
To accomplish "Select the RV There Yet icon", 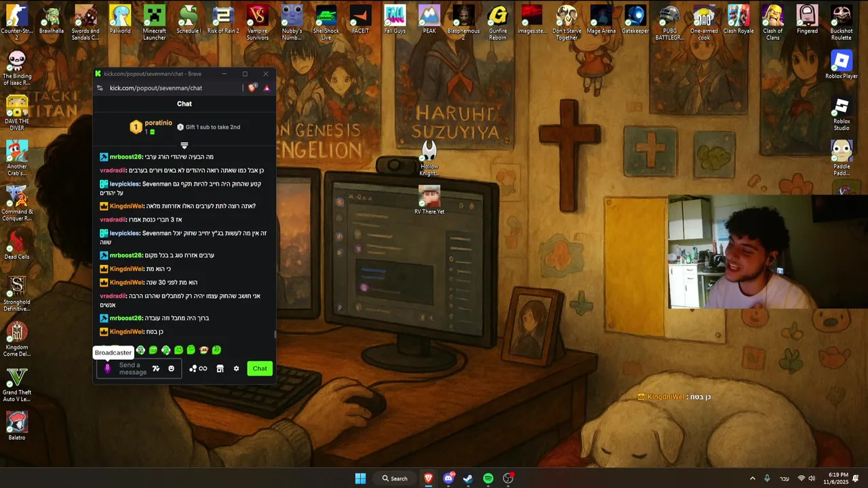I will pyautogui.click(x=429, y=201).
